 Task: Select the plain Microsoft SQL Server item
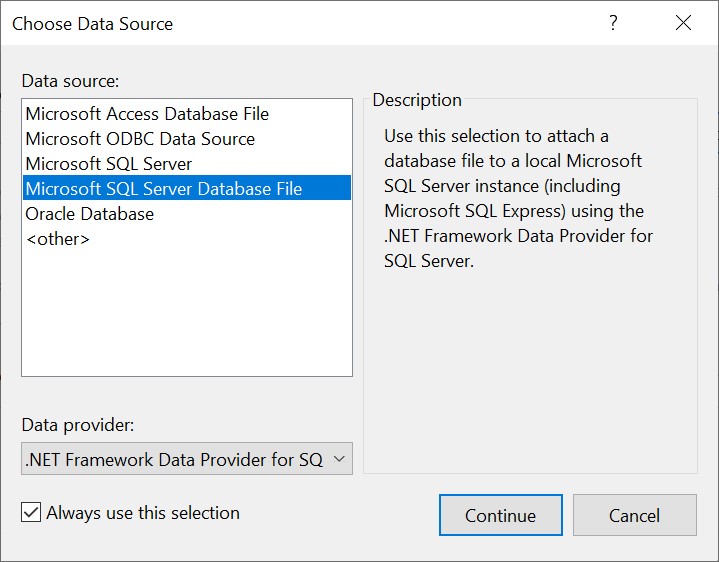click(109, 164)
